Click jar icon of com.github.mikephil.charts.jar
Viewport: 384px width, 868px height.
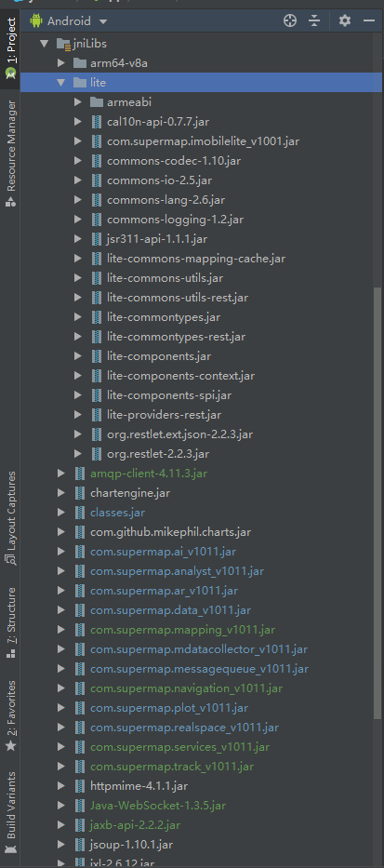[80, 532]
